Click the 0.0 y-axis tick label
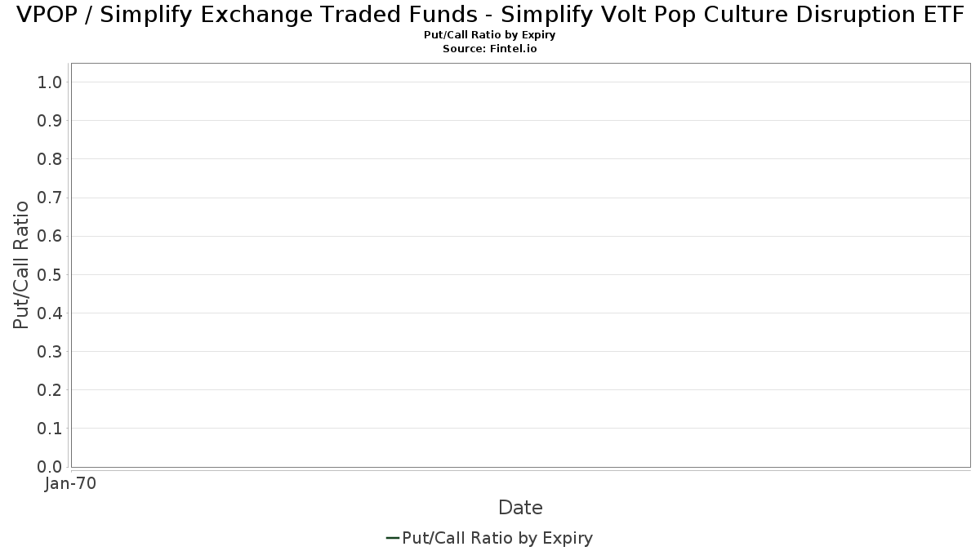 click(50, 467)
